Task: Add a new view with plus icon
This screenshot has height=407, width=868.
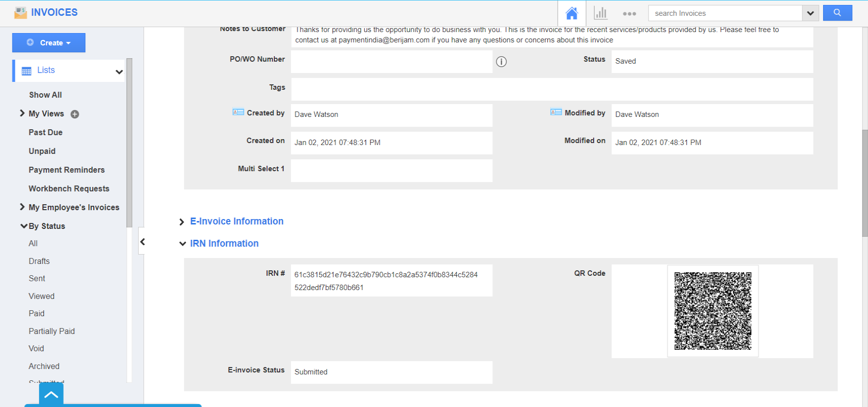Action: point(75,114)
